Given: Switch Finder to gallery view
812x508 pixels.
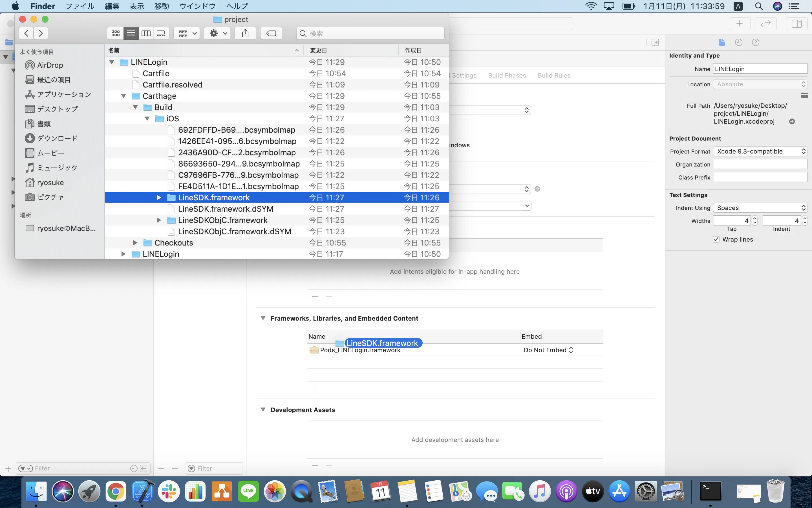Looking at the screenshot, I should [x=161, y=33].
